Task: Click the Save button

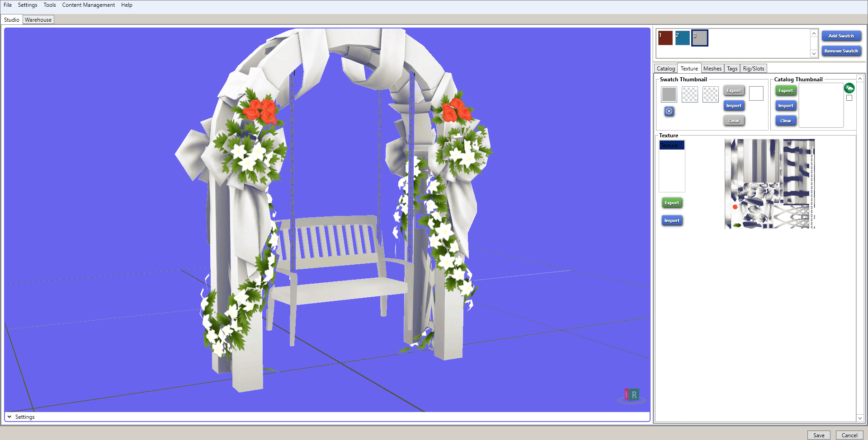Action: (819, 435)
